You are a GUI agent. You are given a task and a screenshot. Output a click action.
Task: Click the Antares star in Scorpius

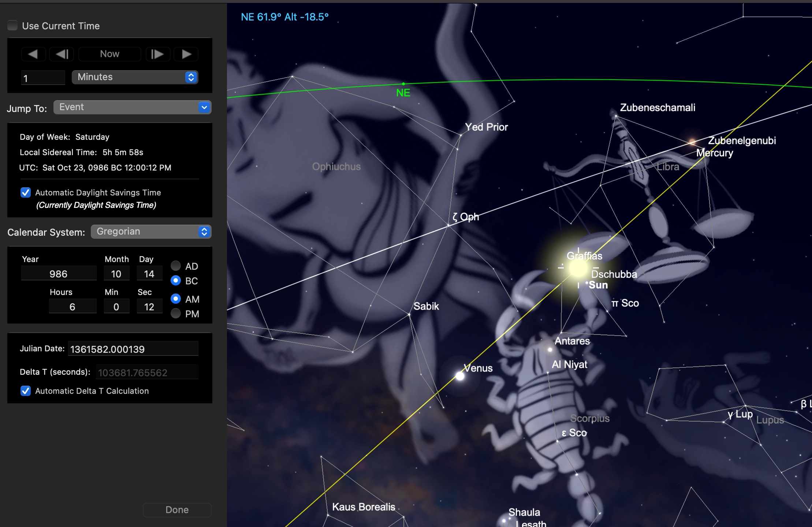[x=550, y=350]
